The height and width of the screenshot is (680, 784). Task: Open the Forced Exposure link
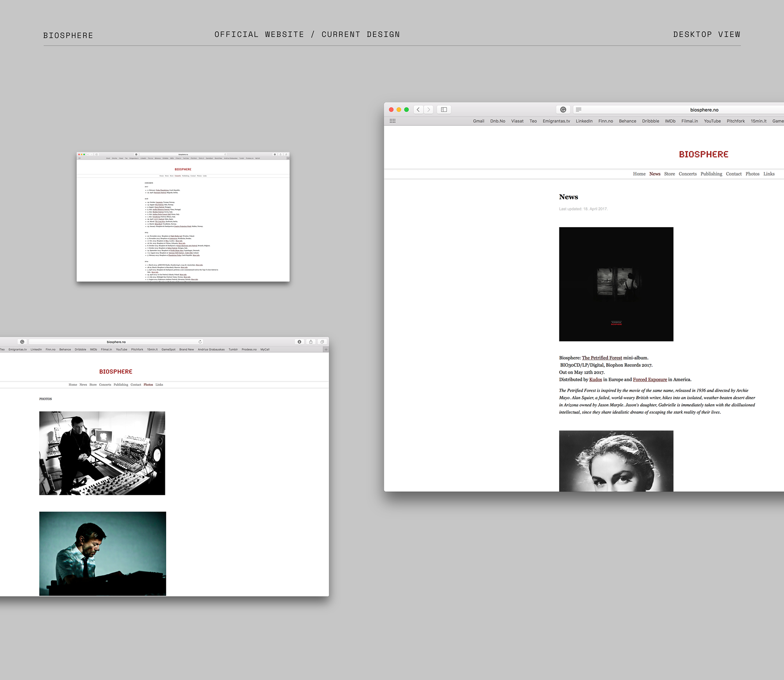[x=650, y=379]
